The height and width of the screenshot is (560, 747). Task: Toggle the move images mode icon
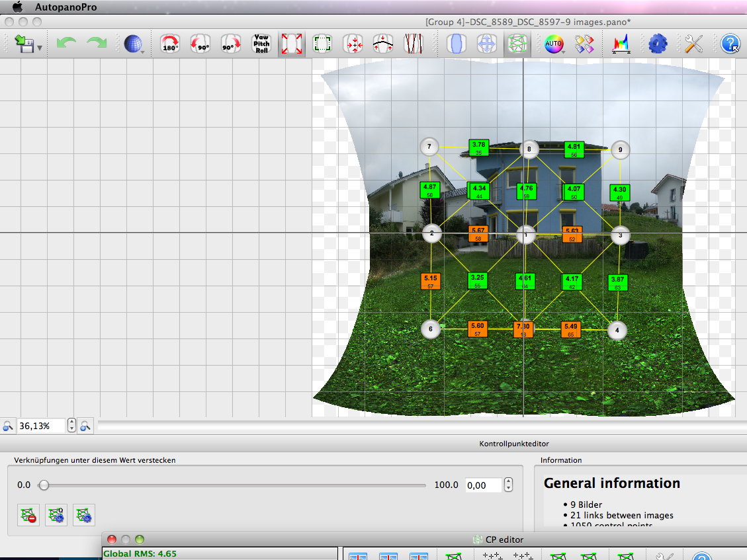tap(487, 45)
